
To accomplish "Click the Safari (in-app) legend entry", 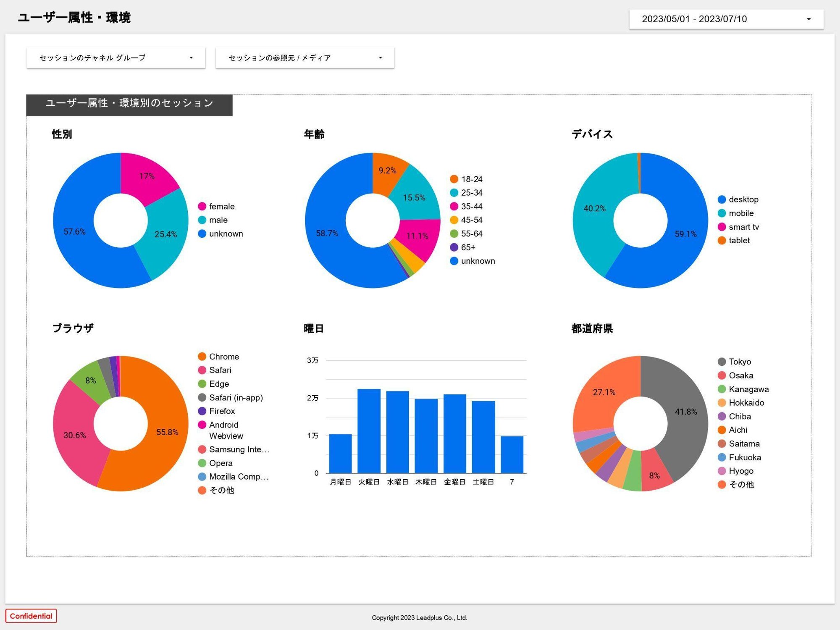I will [x=231, y=397].
